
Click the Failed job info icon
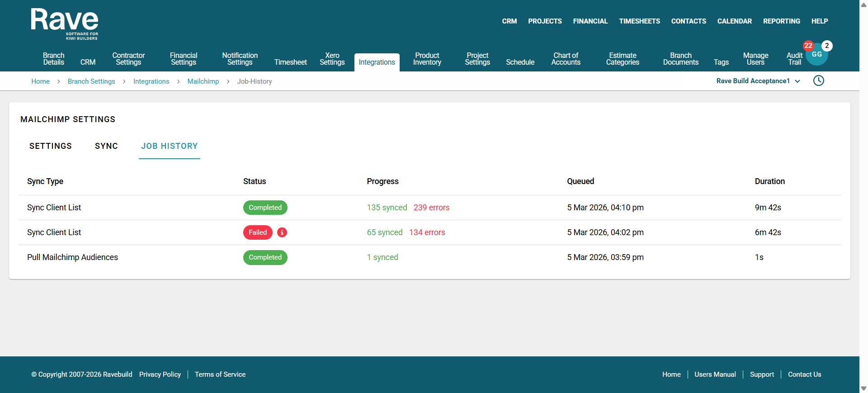(282, 232)
